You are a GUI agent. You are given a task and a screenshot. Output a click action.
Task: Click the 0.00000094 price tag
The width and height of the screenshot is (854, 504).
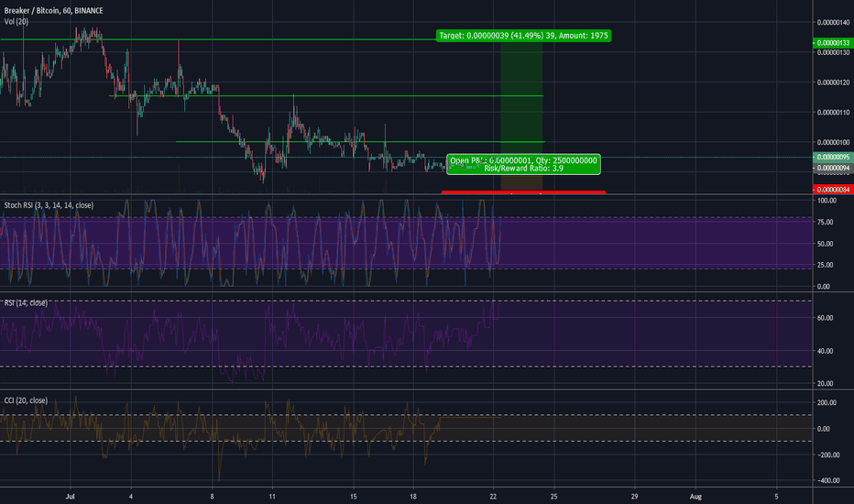point(833,168)
